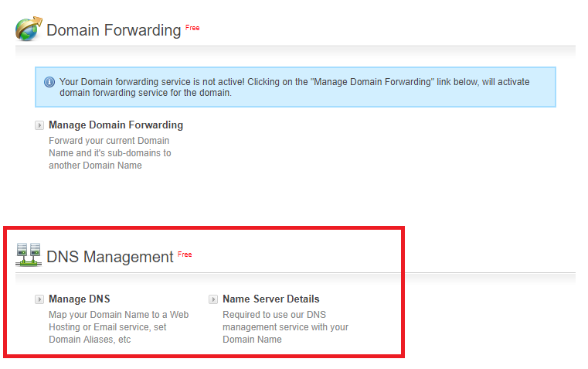Image resolution: width=588 pixels, height=369 pixels.
Task: Open the Manage Domain Forwarding link
Action: (116, 125)
